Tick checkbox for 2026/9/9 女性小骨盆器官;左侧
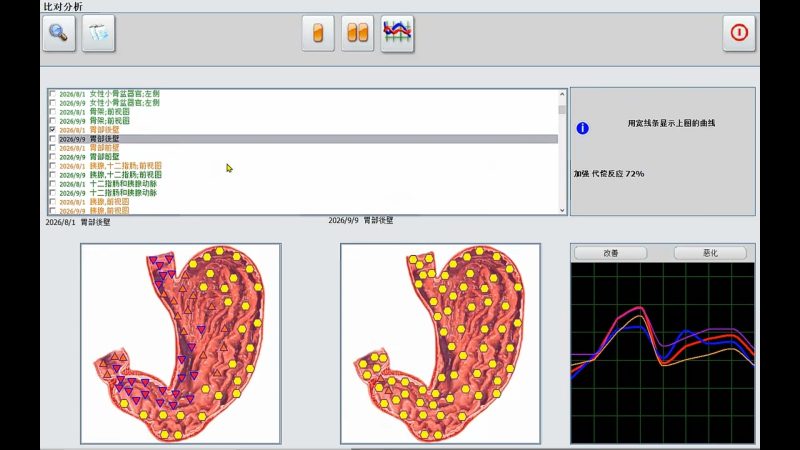 (53, 103)
